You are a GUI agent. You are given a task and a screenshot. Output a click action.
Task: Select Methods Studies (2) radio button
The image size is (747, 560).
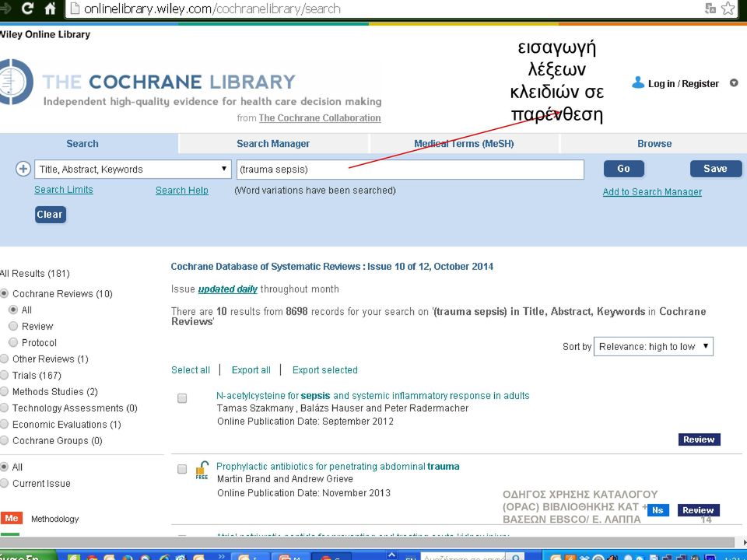[x=5, y=391]
